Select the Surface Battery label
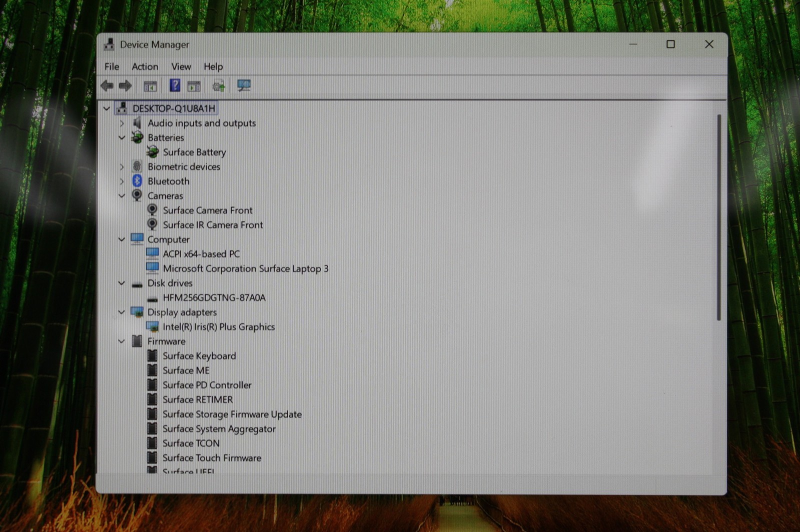The height and width of the screenshot is (532, 800). point(195,152)
